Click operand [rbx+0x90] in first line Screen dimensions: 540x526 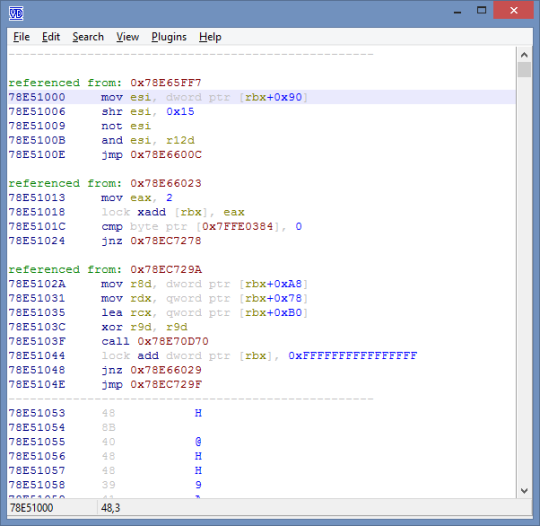click(x=273, y=97)
